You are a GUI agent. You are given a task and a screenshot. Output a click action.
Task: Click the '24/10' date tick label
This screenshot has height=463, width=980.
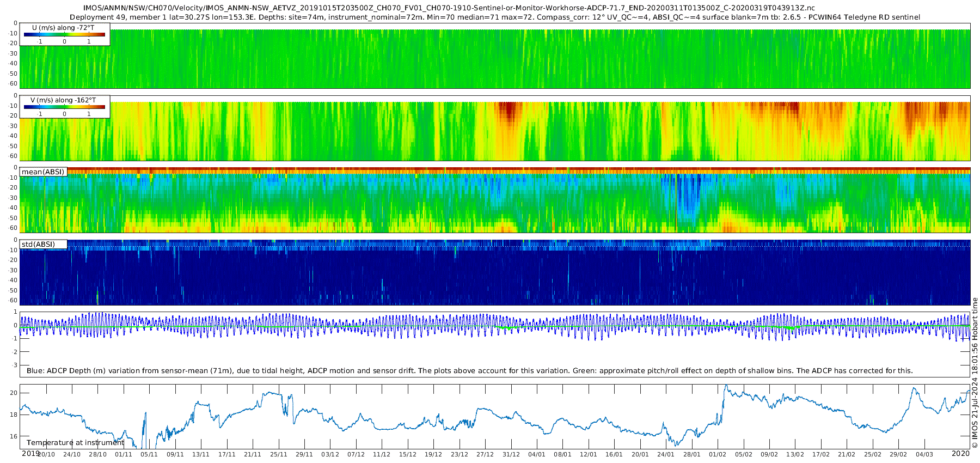[72, 454]
